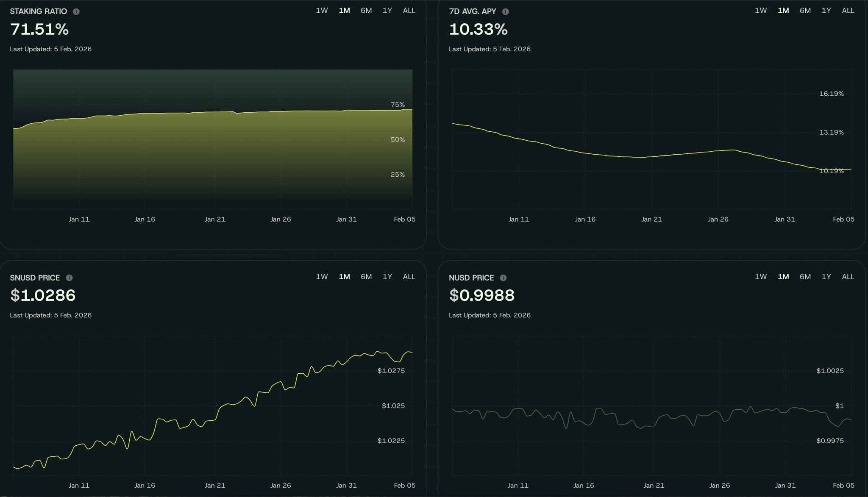Switch 7D Avg. APY chart to 6M
868x497 pixels.
click(805, 11)
